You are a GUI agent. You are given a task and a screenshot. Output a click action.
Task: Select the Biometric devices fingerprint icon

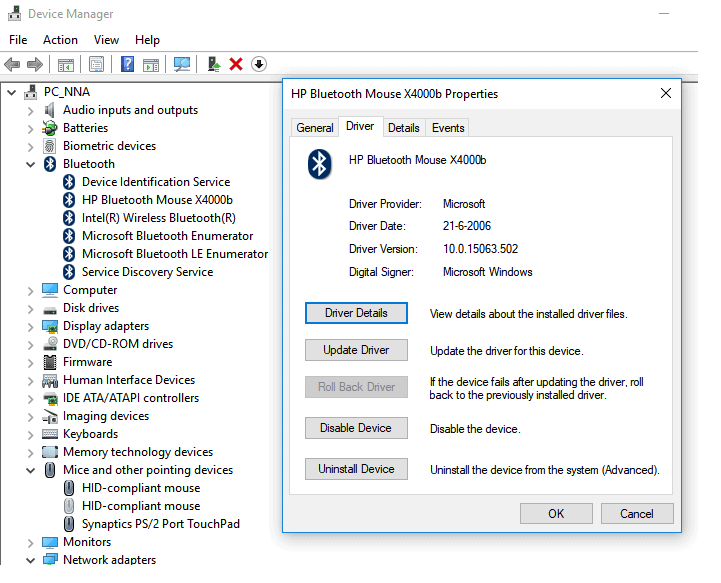tap(49, 146)
